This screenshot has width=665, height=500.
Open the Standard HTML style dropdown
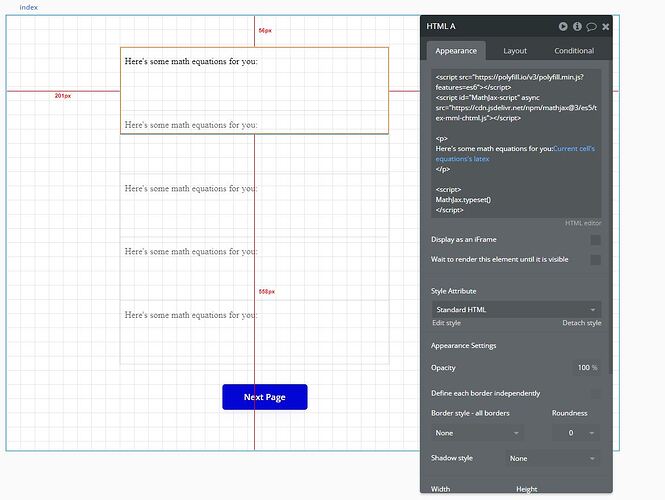(x=516, y=310)
